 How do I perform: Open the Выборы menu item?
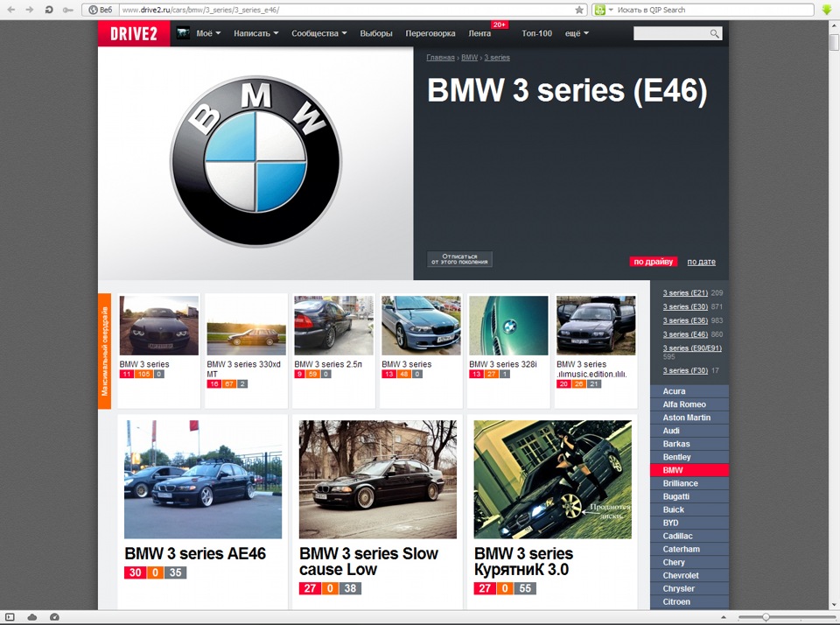pos(376,33)
